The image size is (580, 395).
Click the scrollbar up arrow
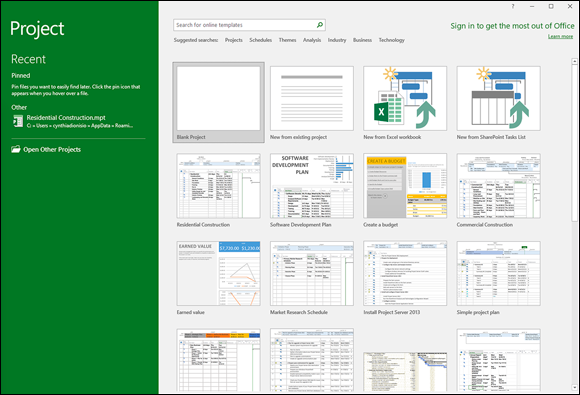574,61
